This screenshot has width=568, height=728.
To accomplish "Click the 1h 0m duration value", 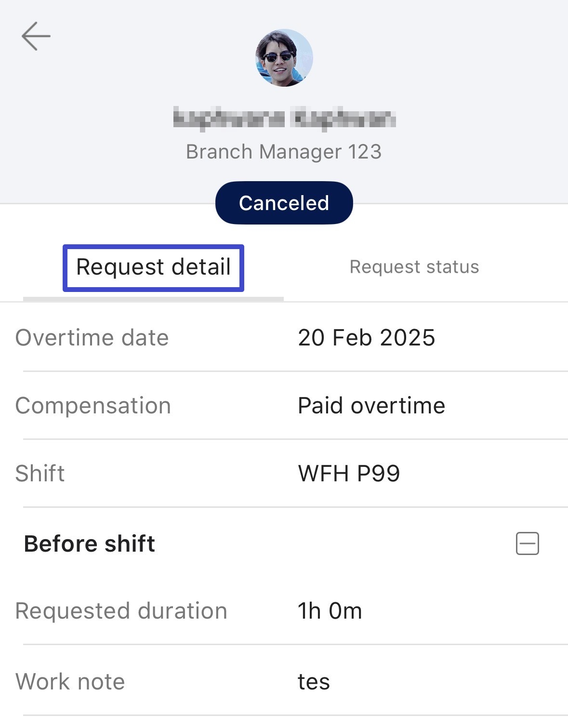I will 330,611.
